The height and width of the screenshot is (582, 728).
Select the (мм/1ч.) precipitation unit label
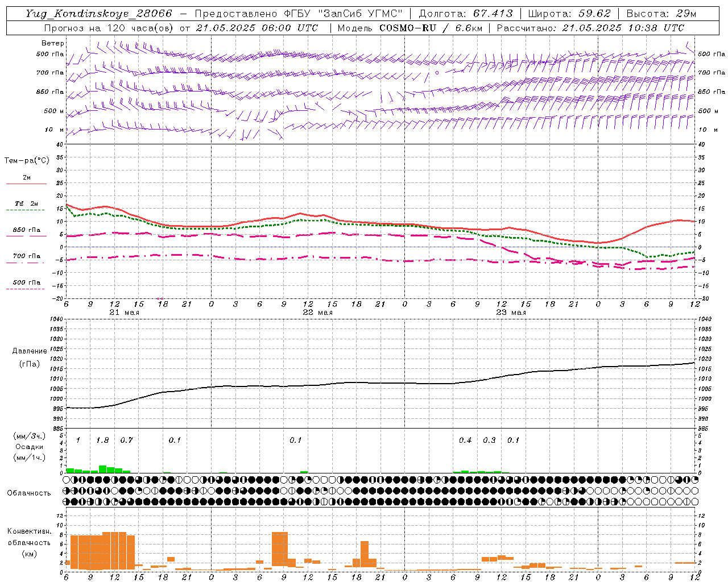coord(30,458)
